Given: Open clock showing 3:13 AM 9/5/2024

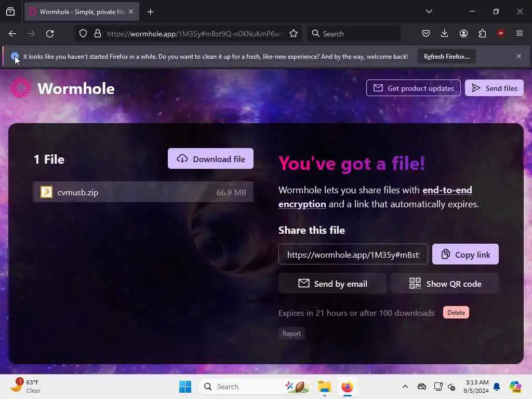Looking at the screenshot, I should [476, 387].
